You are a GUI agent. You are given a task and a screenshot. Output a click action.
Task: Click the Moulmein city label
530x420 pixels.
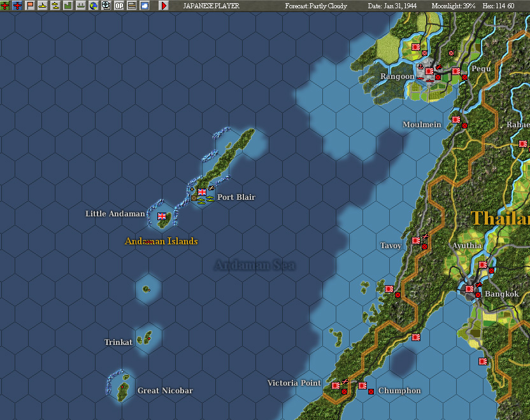coord(422,125)
